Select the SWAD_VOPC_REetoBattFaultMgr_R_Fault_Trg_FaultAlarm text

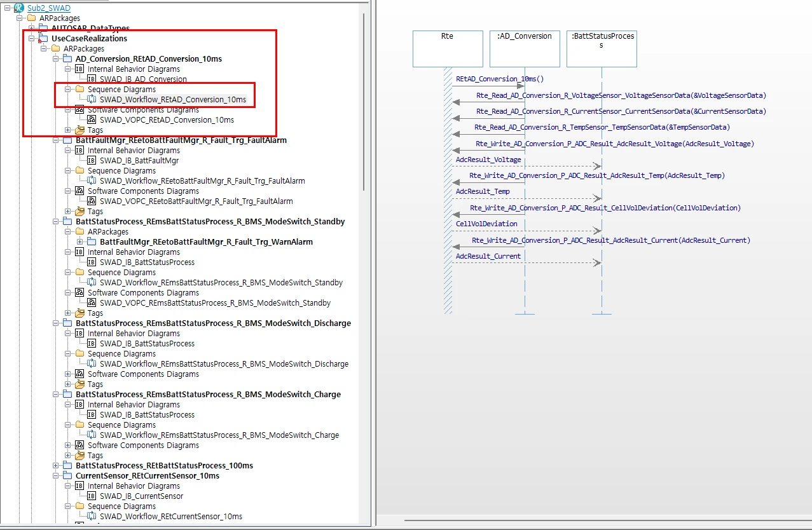196,201
